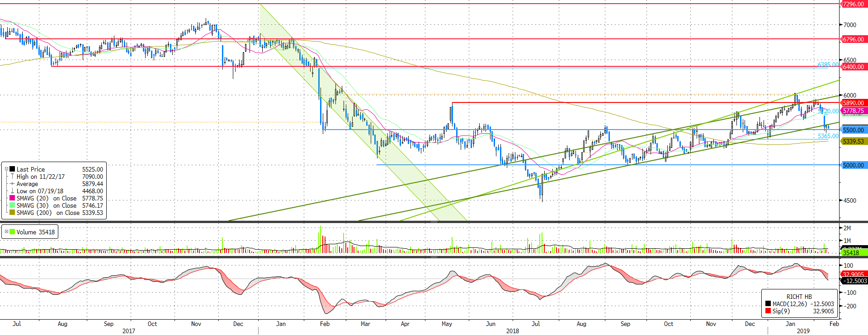Image resolution: width=868 pixels, height=335 pixels.
Task: Select the SMAVG (200) on Close label
Action: pos(48,213)
